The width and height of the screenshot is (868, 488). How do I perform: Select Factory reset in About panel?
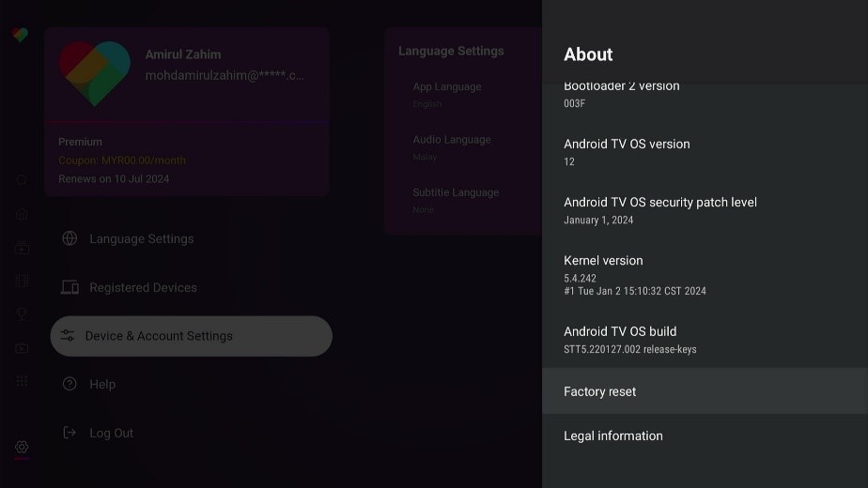705,391
